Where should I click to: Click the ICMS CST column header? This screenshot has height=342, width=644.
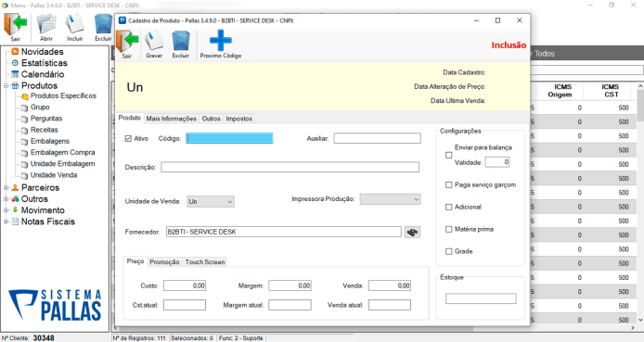[611, 91]
